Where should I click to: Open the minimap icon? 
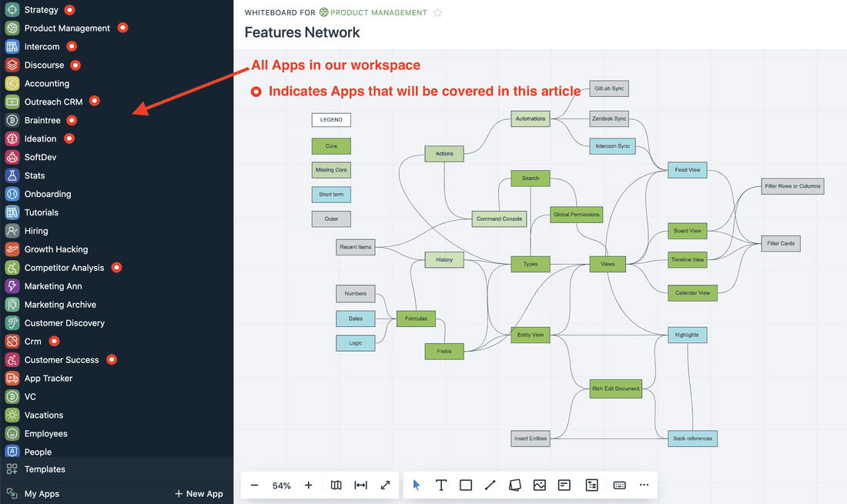click(336, 486)
